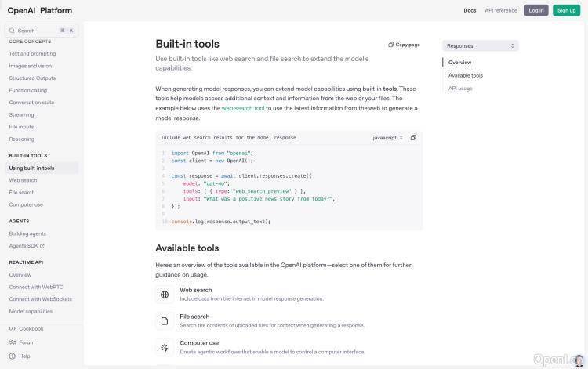Click the File search document icon
Image resolution: width=588 pixels, height=369 pixels.
point(165,321)
